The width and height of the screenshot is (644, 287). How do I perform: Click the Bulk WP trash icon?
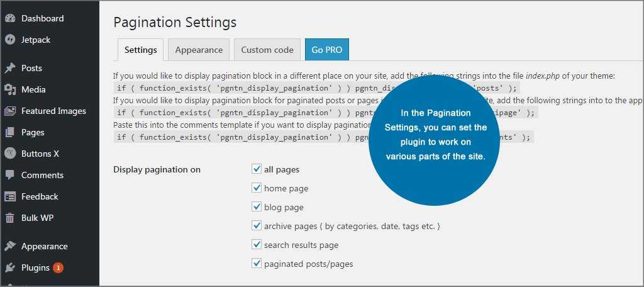point(10,218)
